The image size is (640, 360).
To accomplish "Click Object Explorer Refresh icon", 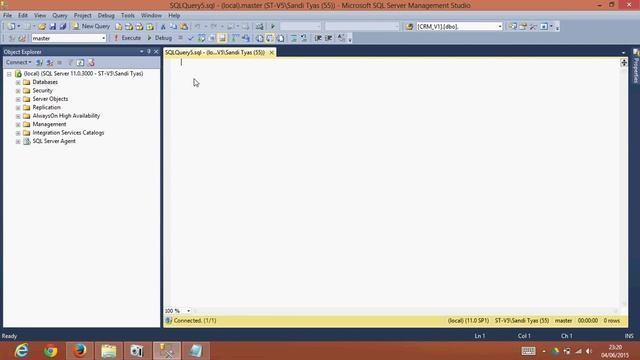I will [80, 62].
